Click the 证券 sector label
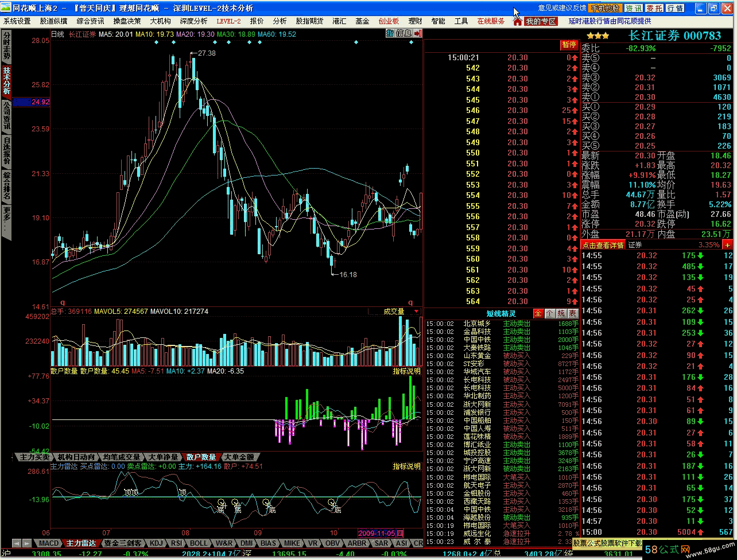 click(x=635, y=245)
